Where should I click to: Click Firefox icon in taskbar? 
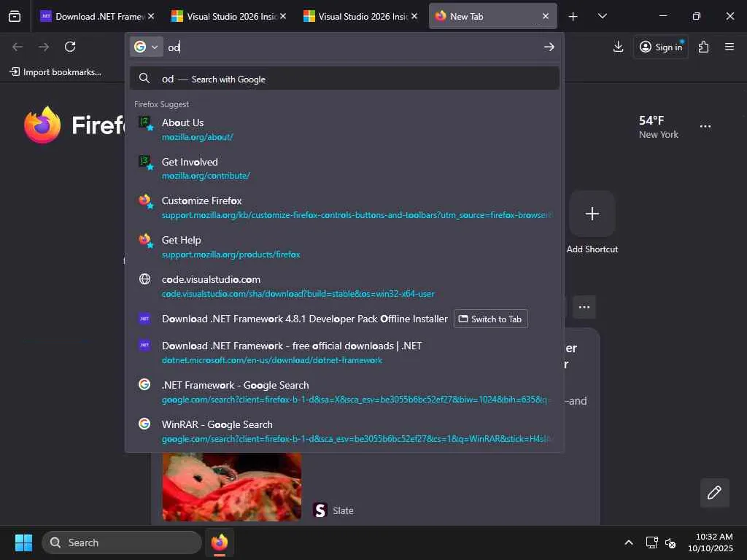[219, 542]
